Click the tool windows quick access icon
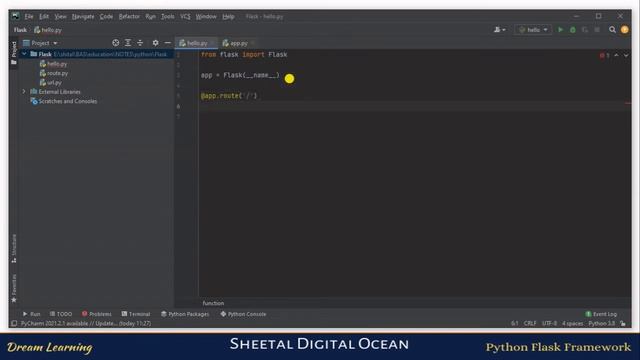Image resolution: width=640 pixels, height=360 pixels. (14, 323)
